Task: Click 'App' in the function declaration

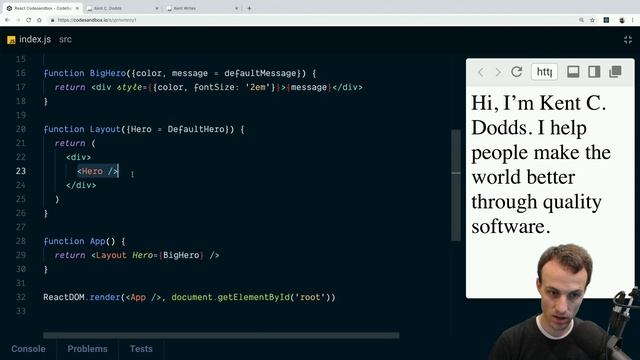Action: click(98, 241)
